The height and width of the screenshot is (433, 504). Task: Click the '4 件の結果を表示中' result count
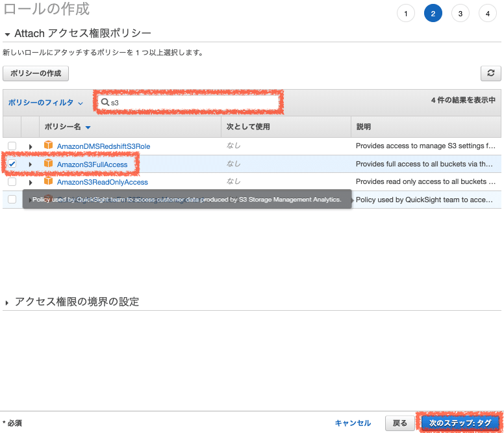463,100
